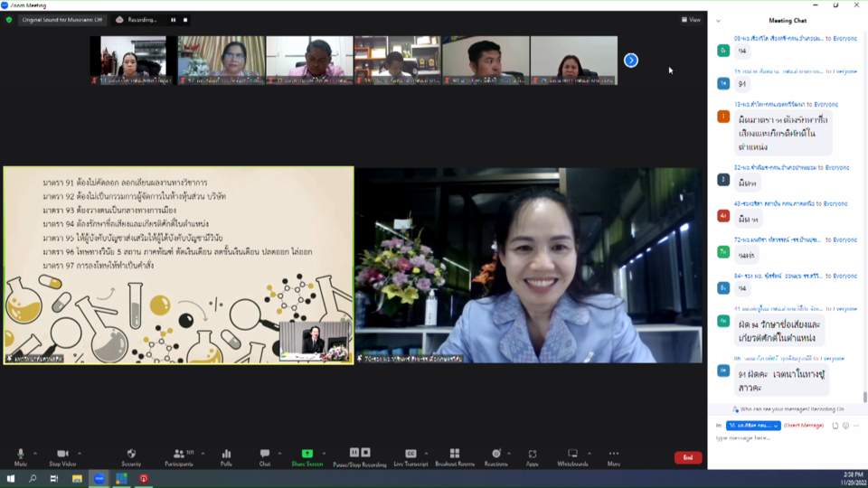Screen dimensions: 868x488
Task: Click the Stop Video camera icon
Action: pyautogui.click(x=62, y=454)
